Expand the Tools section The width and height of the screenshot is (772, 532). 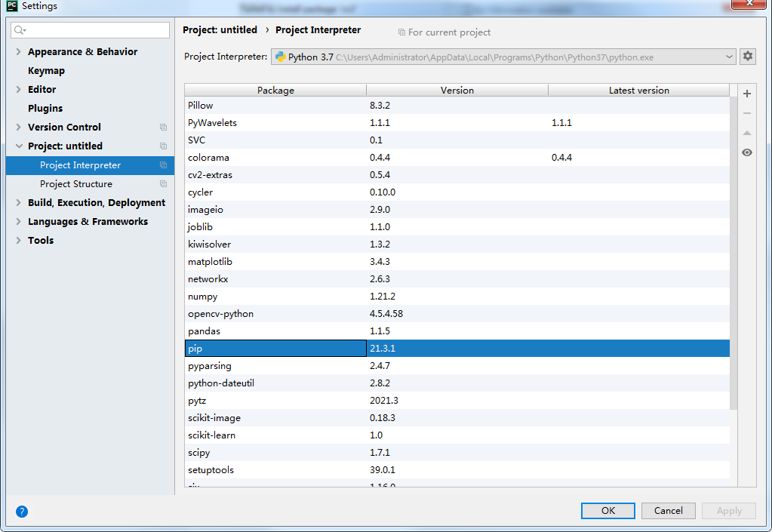pyautogui.click(x=18, y=240)
